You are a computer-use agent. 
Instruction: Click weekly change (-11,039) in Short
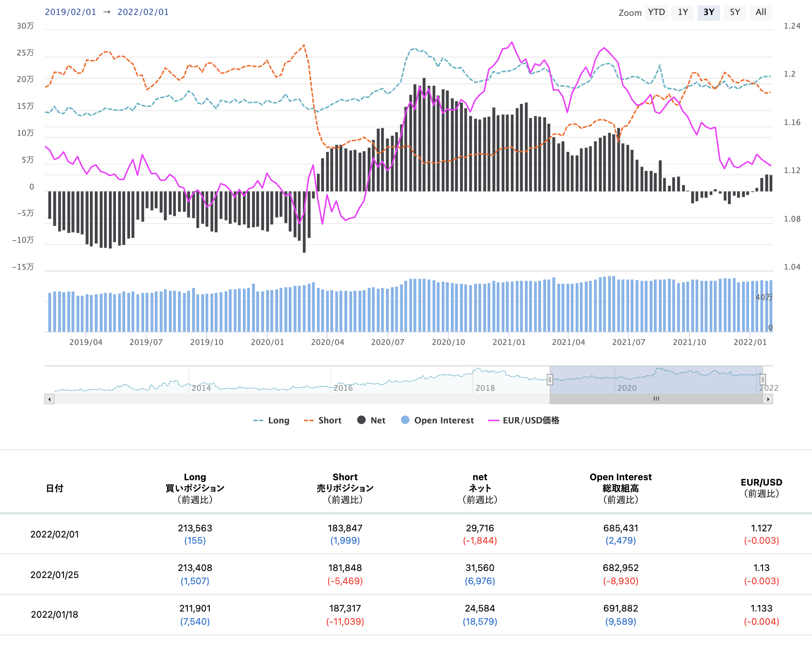(x=345, y=622)
